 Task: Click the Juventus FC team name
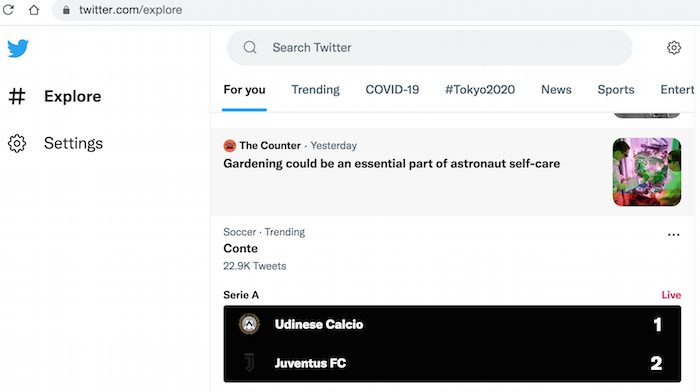[x=310, y=363]
